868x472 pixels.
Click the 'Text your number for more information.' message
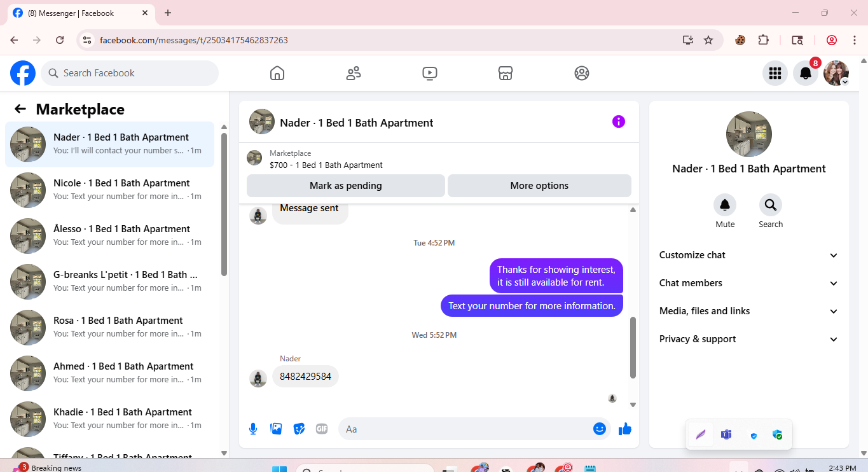pos(532,305)
